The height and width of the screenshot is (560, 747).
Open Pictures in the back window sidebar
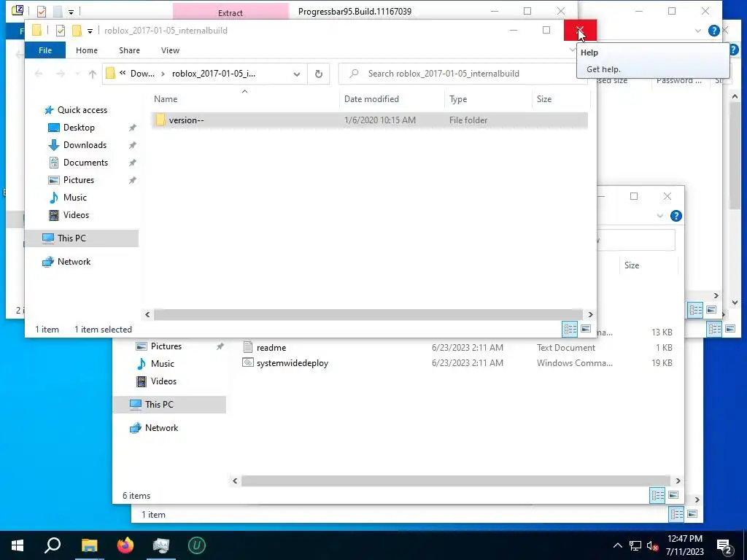[166, 346]
